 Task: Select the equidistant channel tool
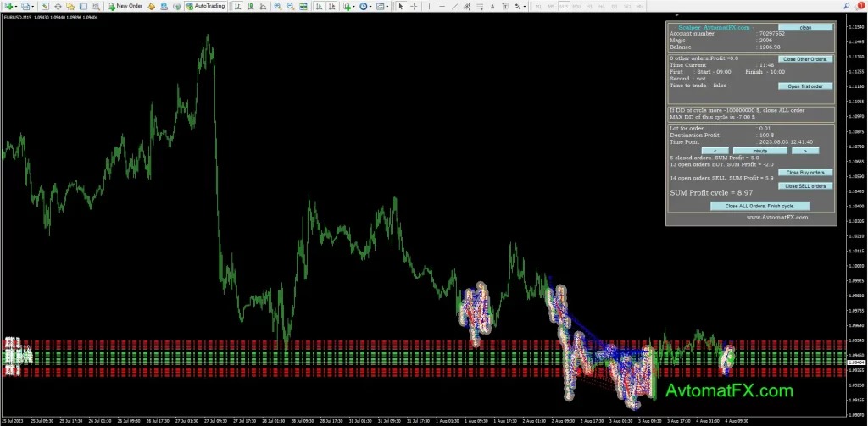point(467,6)
